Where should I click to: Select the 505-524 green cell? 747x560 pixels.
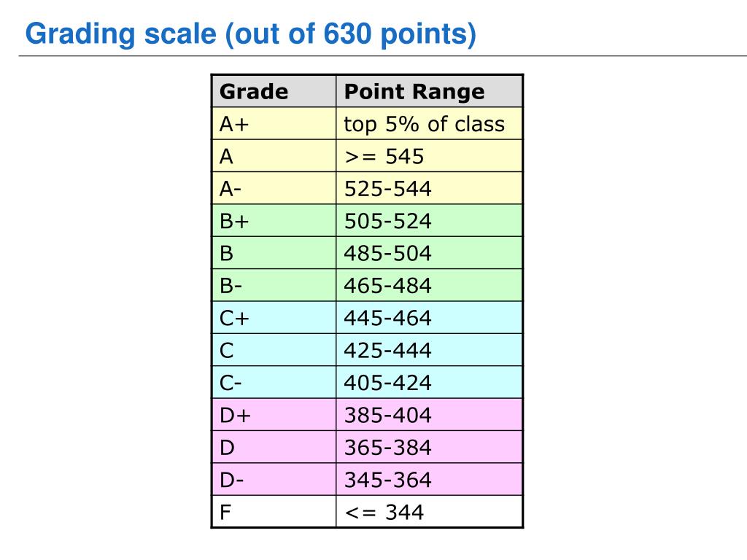click(429, 220)
